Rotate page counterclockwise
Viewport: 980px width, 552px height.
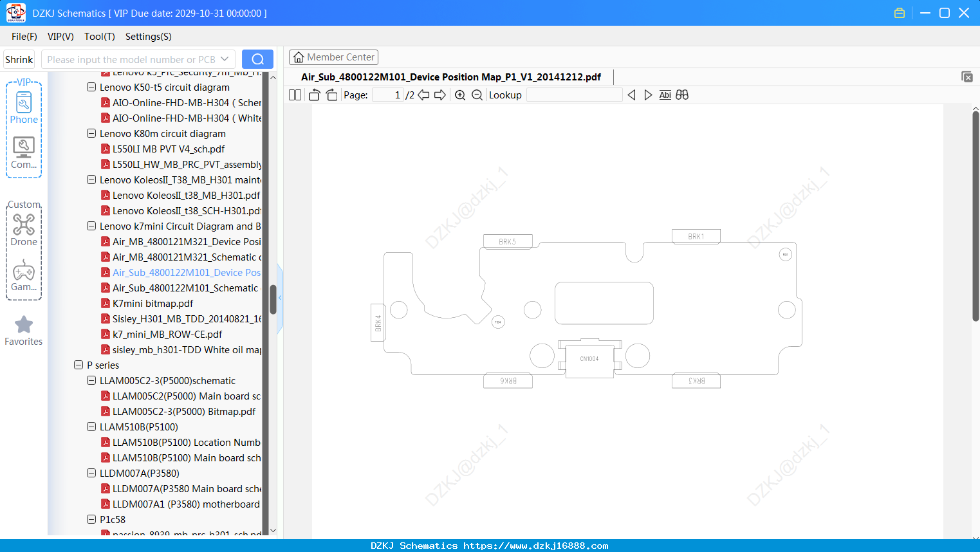click(314, 95)
